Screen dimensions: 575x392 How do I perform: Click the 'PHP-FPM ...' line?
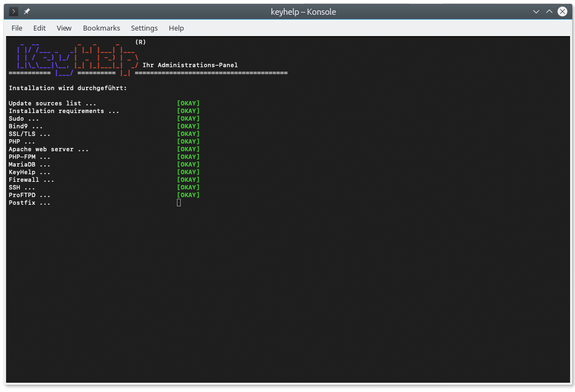(x=29, y=157)
